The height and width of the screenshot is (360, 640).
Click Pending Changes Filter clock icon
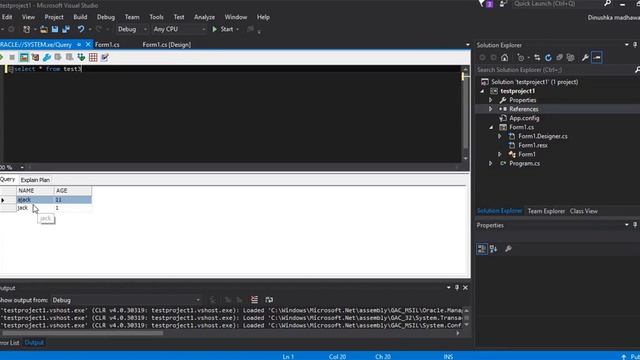point(520,58)
